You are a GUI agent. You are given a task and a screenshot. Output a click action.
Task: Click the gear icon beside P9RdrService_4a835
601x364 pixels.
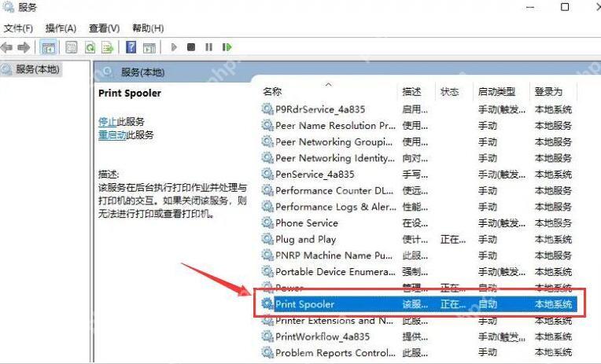click(x=267, y=109)
